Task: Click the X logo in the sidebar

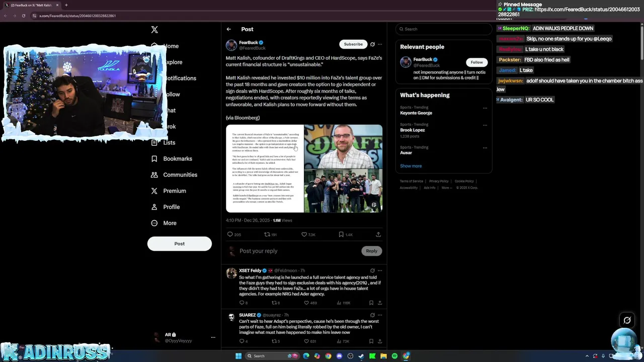Action: click(x=154, y=30)
